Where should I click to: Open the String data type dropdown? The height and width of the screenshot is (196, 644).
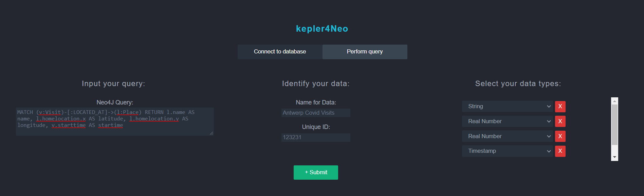point(507,107)
